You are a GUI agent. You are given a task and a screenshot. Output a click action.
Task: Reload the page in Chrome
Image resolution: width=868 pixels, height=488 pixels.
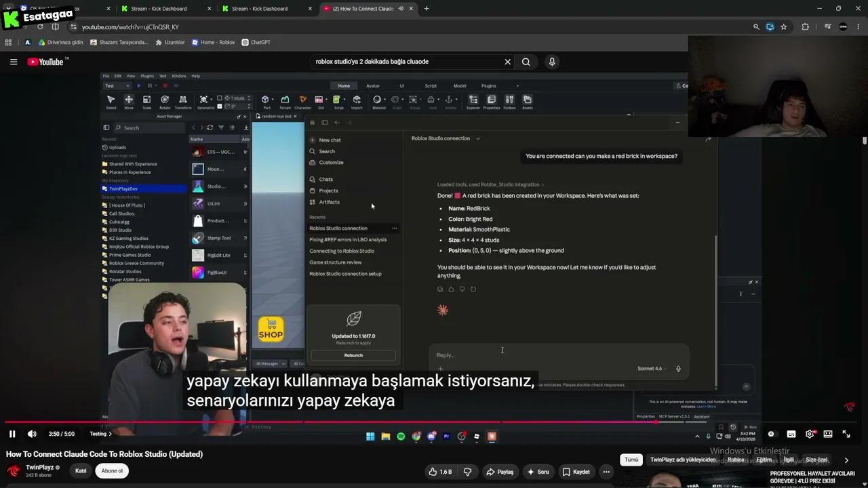(40, 26)
